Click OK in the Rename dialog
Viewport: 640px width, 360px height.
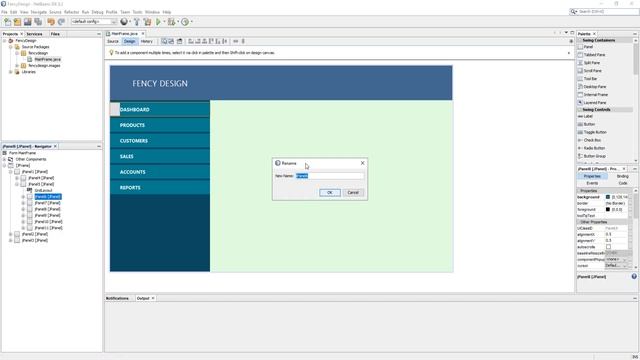pyautogui.click(x=330, y=192)
